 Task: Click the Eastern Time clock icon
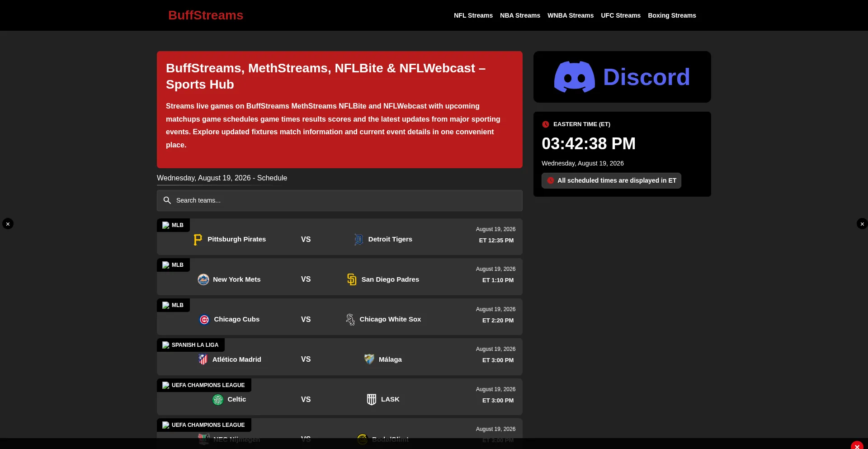tap(546, 124)
